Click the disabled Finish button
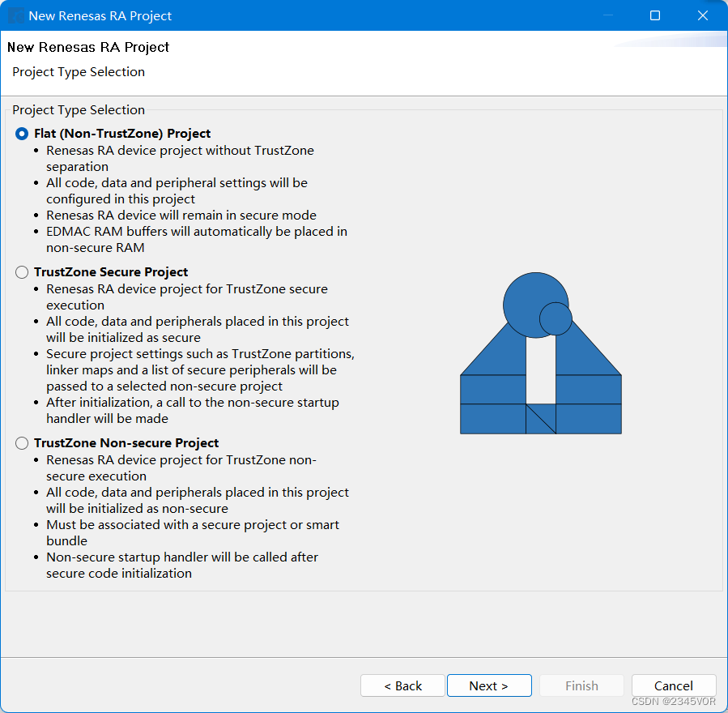Viewport: 728px width, 713px height. coord(581,685)
